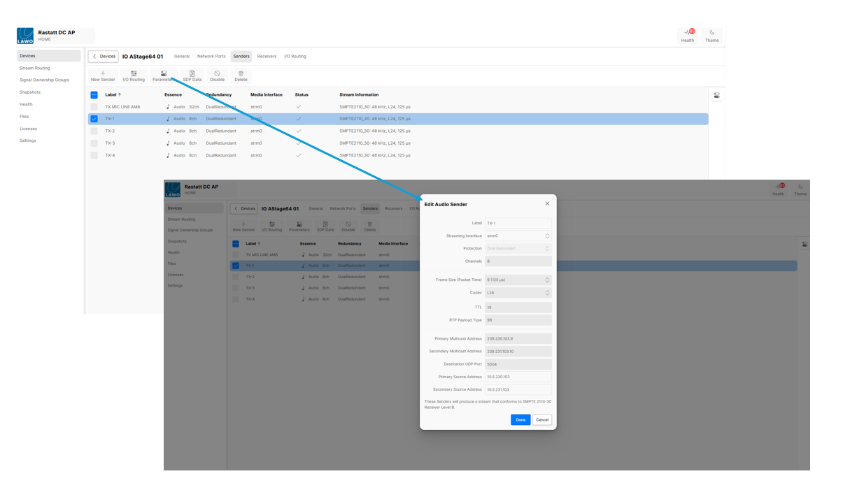Viewport: 843px width, 504px height.
Task: Close the Edit Audio Sender dialog with X
Action: tap(547, 203)
